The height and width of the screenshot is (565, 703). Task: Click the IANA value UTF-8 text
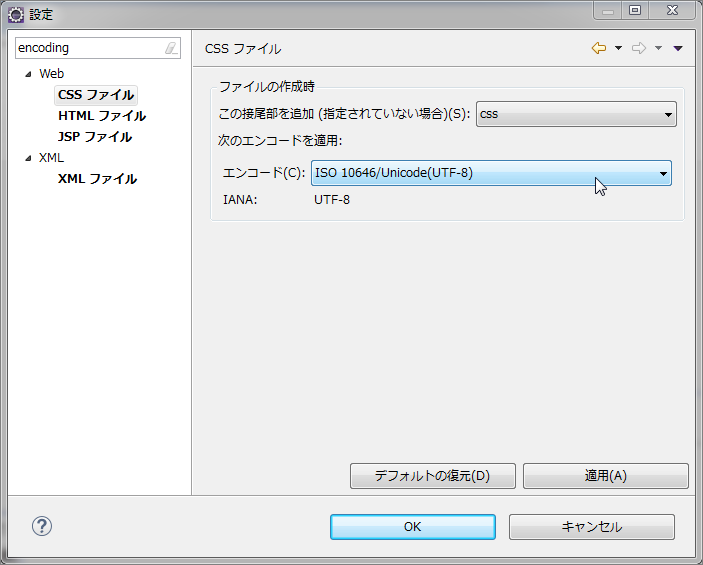tap(332, 200)
